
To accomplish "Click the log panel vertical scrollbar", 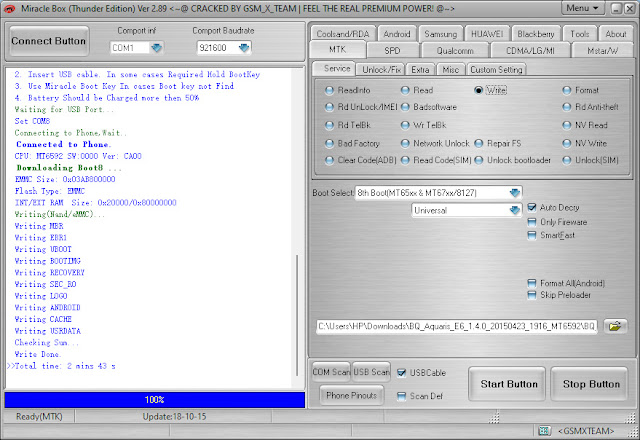I will click(297, 316).
